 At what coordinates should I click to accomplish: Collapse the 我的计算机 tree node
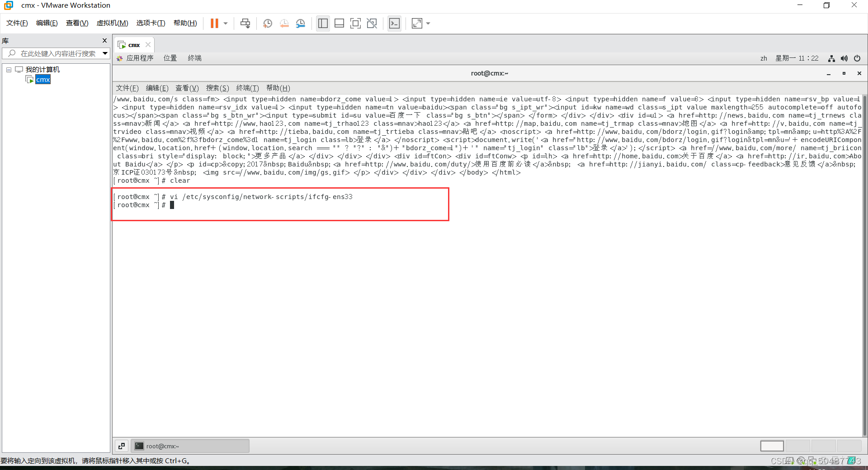[9, 70]
